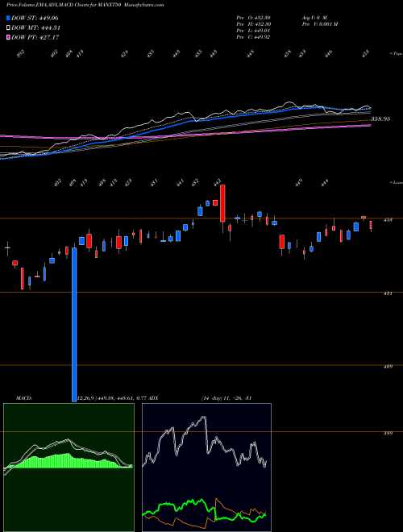Click the 'Pre O: 452.30' value
This screenshot has height=532, width=403.
point(253,17)
